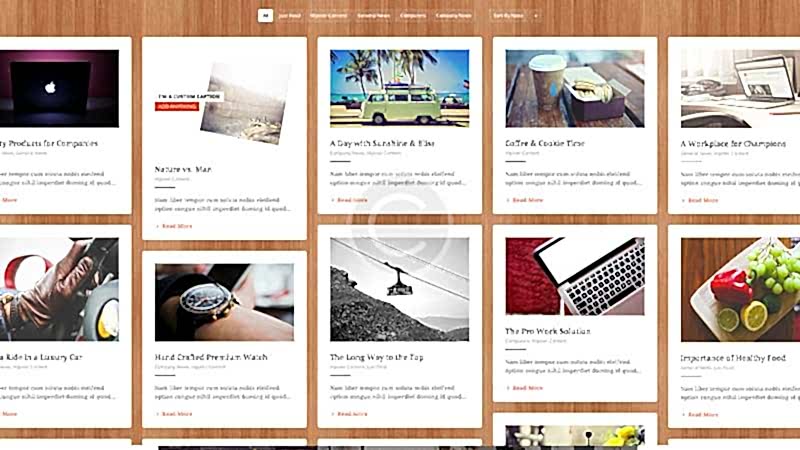Screen dimensions: 800x450
Task: Read More under The Pro Work Solution
Action: [x=524, y=388]
